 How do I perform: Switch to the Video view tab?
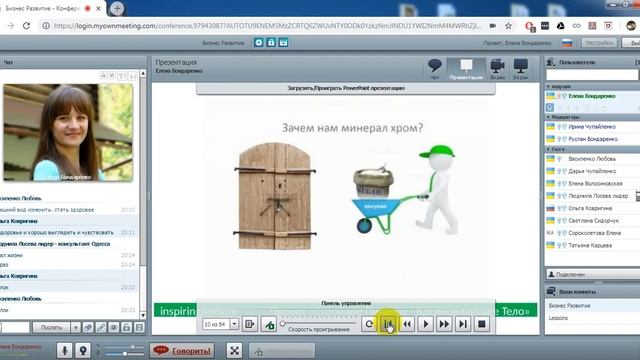pos(497,69)
